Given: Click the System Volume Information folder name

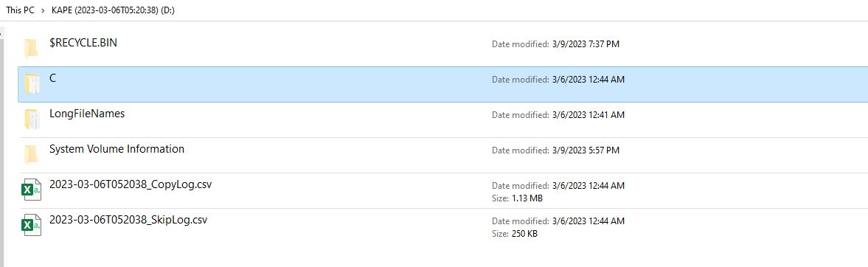Looking at the screenshot, I should point(117,149).
